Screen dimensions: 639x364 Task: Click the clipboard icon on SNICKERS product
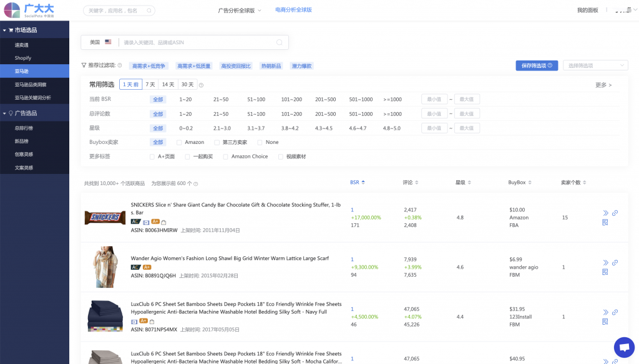point(164,223)
